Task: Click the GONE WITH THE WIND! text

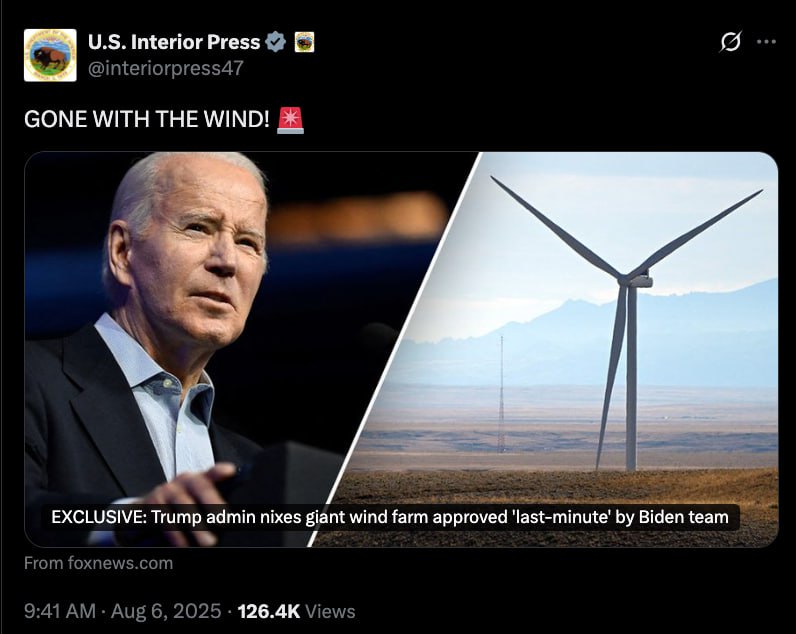Action: tap(147, 119)
